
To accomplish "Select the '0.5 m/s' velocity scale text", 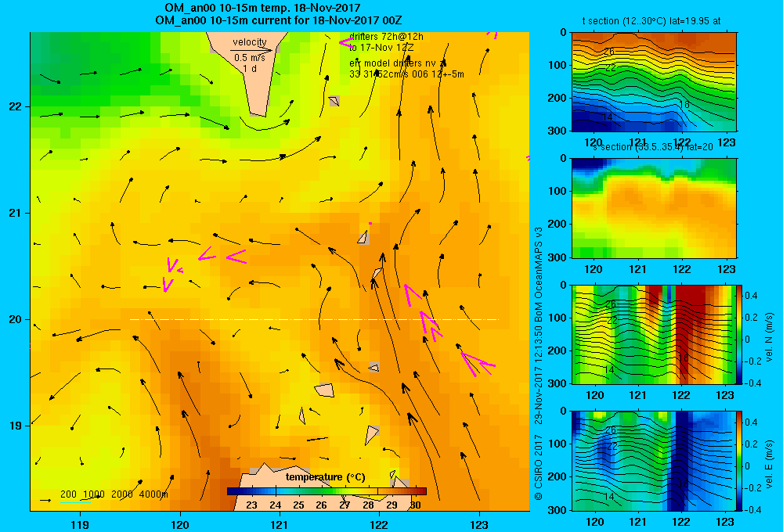I will tap(249, 58).
